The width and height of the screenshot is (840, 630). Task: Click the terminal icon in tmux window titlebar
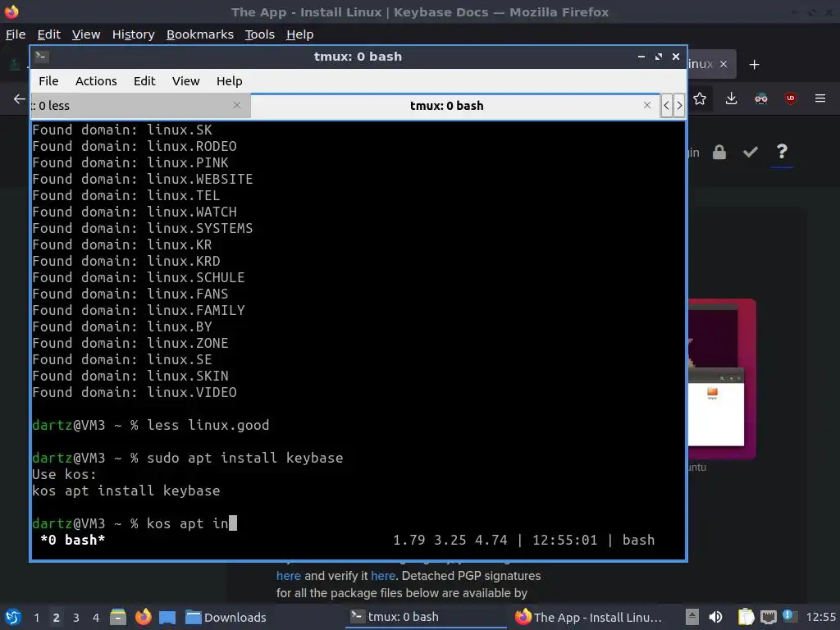click(41, 57)
